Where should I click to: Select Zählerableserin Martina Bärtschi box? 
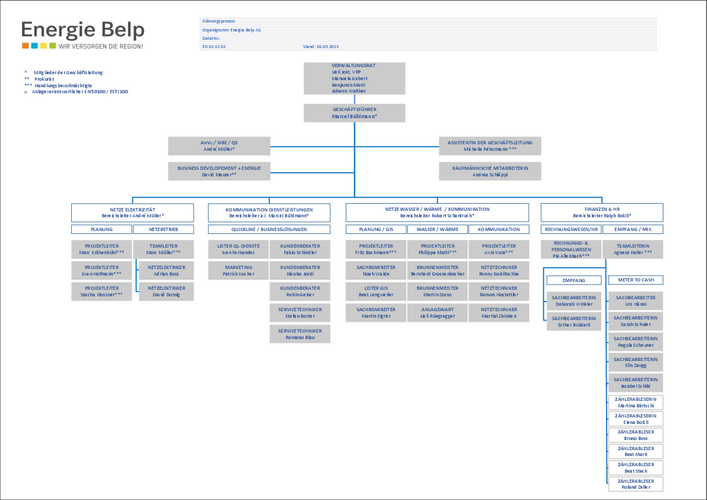(636, 402)
